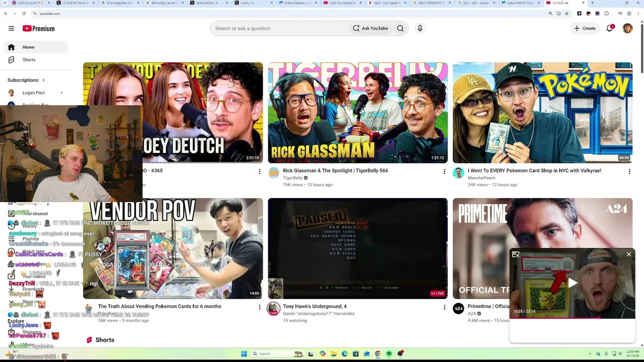
Task: Play the miniplayer video
Action: 573,283
